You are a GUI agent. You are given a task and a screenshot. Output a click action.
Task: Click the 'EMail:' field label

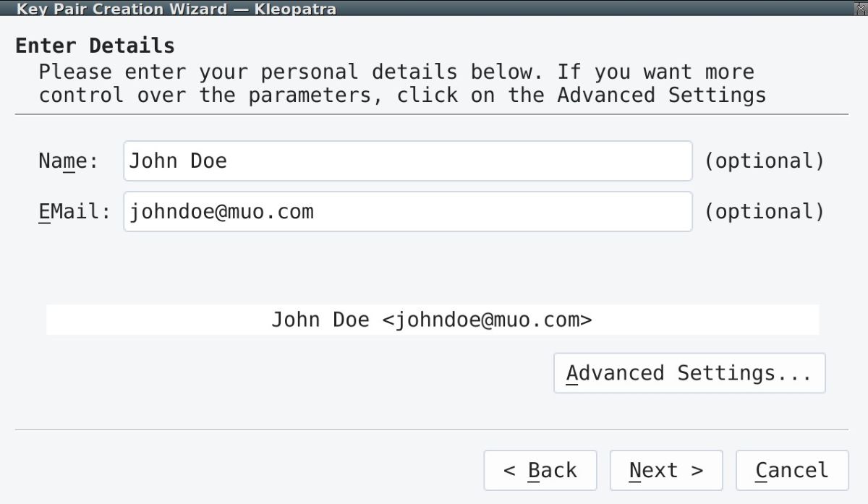(x=75, y=211)
